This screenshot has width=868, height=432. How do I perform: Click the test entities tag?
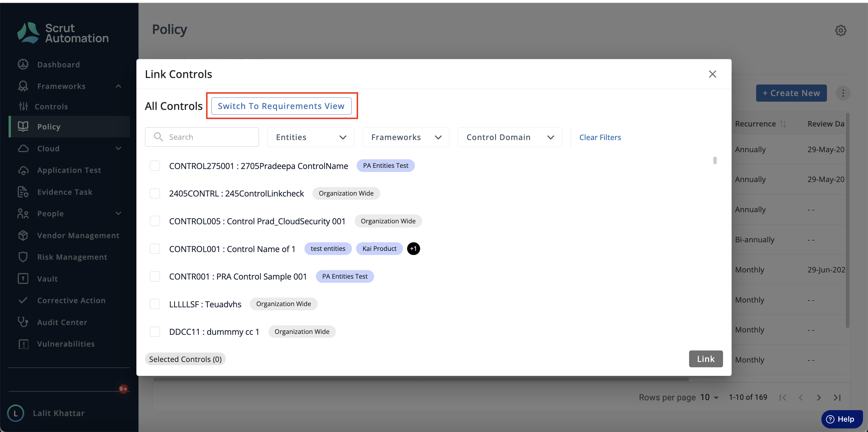(x=328, y=249)
